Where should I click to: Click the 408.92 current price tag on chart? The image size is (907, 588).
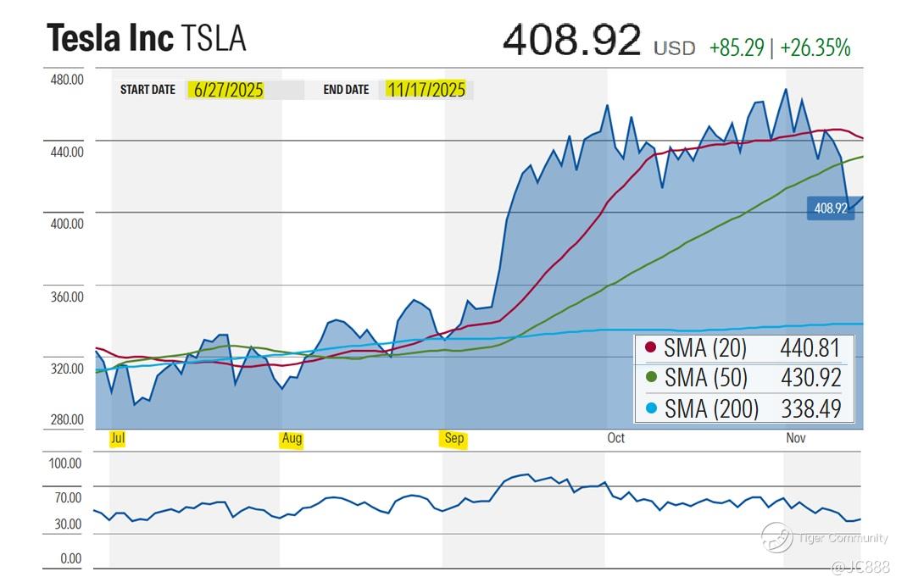[831, 208]
